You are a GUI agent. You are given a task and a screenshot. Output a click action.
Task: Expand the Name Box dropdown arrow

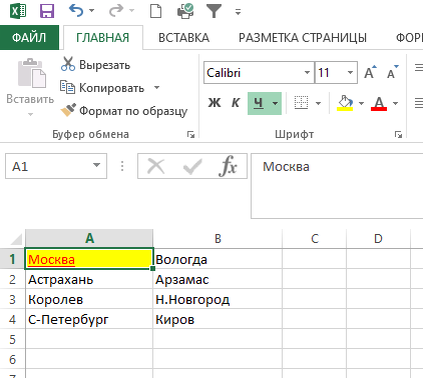[97, 165]
